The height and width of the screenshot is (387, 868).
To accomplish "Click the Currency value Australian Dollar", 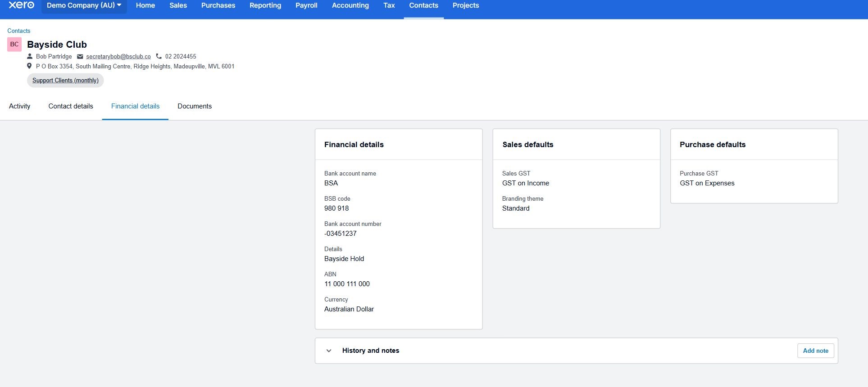I will click(x=349, y=309).
